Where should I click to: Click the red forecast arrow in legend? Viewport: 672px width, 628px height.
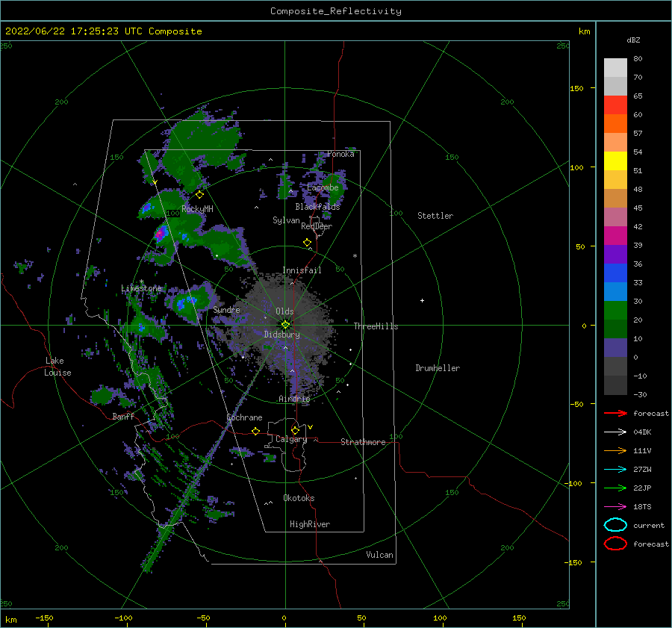tap(615, 413)
